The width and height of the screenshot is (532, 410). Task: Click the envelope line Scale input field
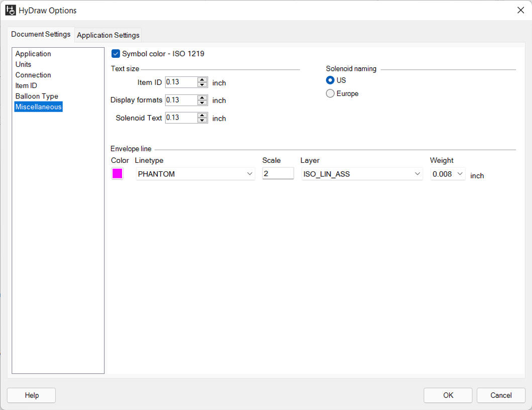278,174
